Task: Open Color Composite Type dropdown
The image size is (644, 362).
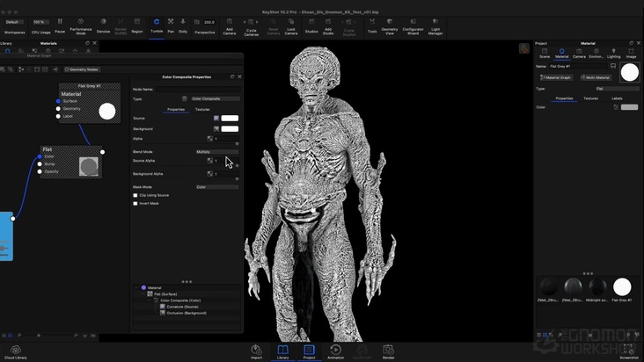Action: tap(215, 98)
